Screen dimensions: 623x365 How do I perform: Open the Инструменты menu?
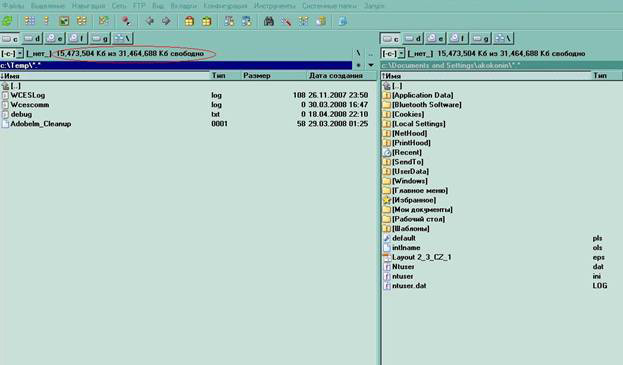click(x=275, y=6)
